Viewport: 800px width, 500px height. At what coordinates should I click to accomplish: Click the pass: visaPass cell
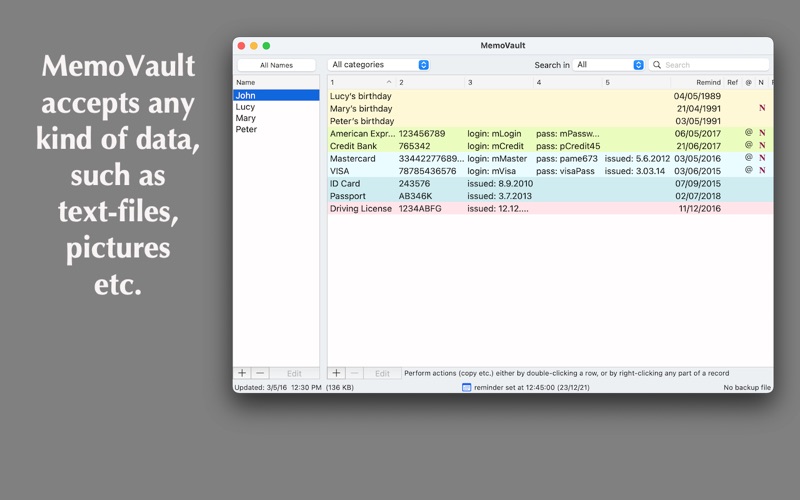(x=565, y=171)
